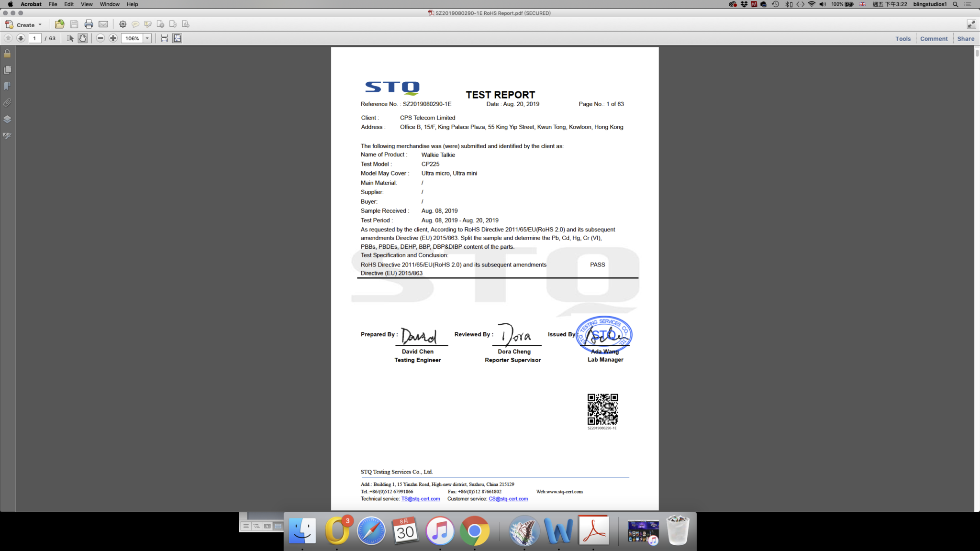The width and height of the screenshot is (980, 551).
Task: Switch to the Select text tool
Action: click(70, 38)
